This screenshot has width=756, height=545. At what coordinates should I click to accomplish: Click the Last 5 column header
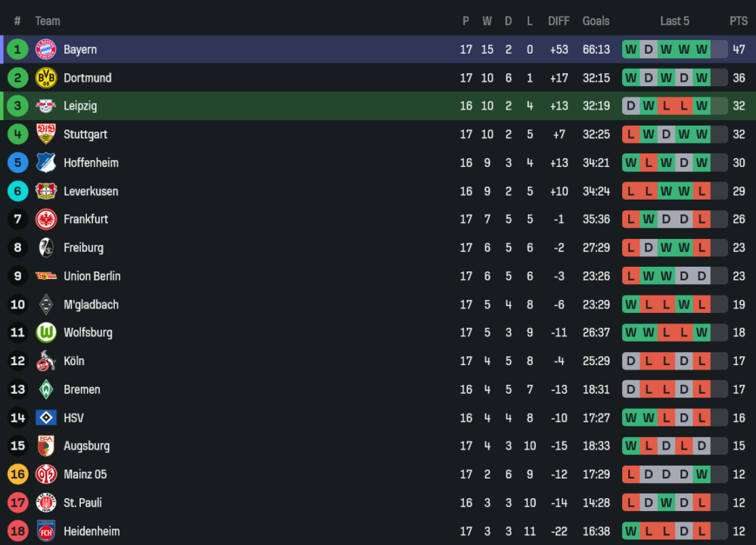(674, 21)
